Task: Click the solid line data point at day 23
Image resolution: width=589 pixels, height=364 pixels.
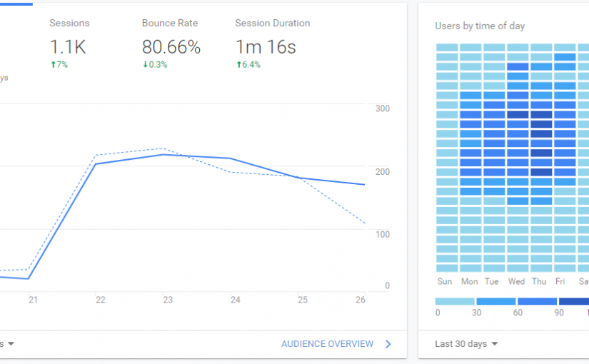Action: pyautogui.click(x=163, y=154)
